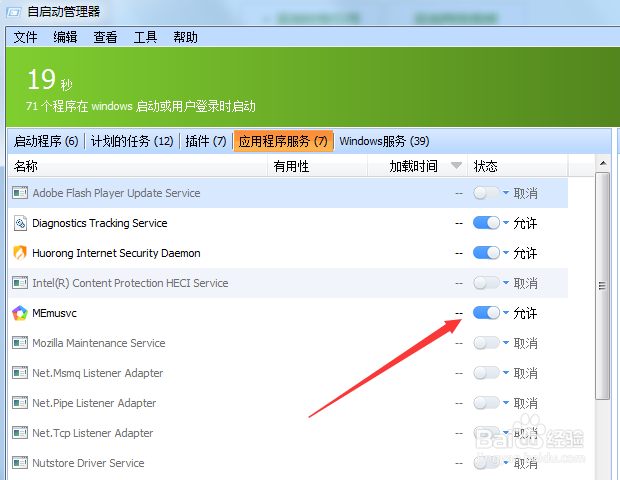The height and width of the screenshot is (480, 620).
Task: Turn on Net.Msmq Listener Adapter toggle
Action: click(486, 373)
